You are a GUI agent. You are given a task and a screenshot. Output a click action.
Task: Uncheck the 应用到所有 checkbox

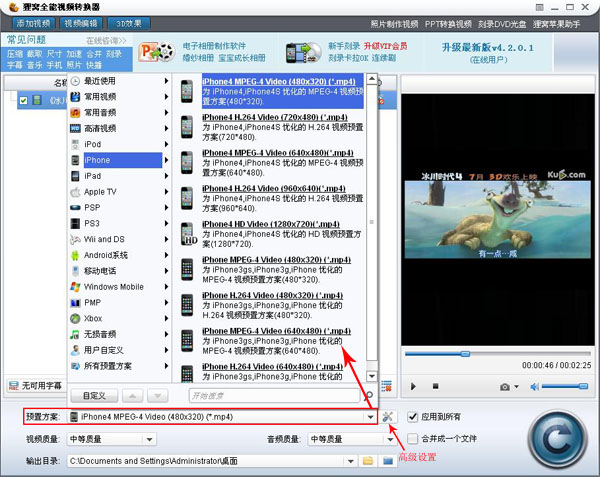(412, 417)
